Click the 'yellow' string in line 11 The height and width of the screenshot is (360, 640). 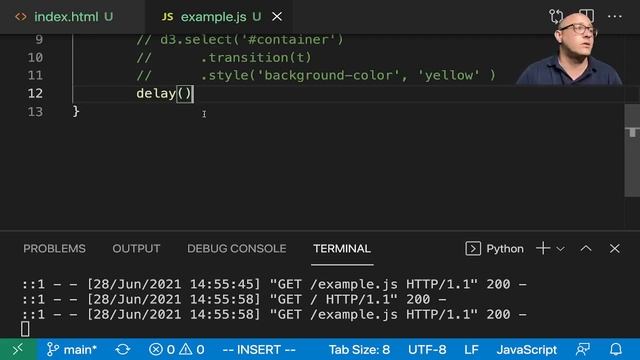point(449,75)
